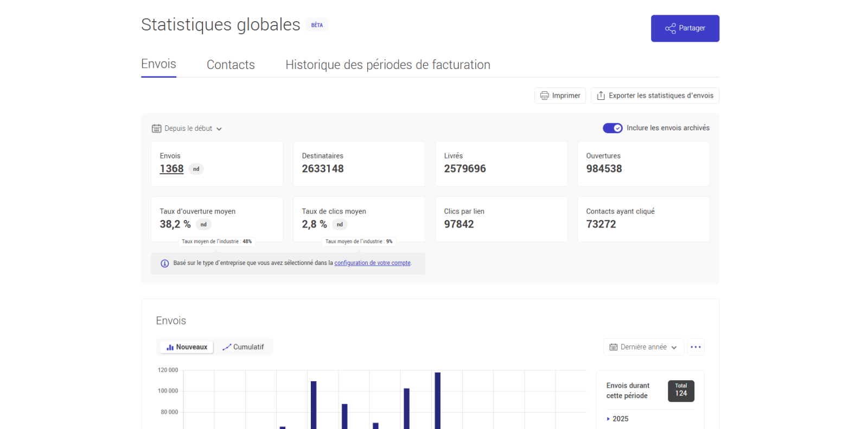Click the Clics par lien value 97842
The width and height of the screenshot is (868, 429).
[459, 224]
